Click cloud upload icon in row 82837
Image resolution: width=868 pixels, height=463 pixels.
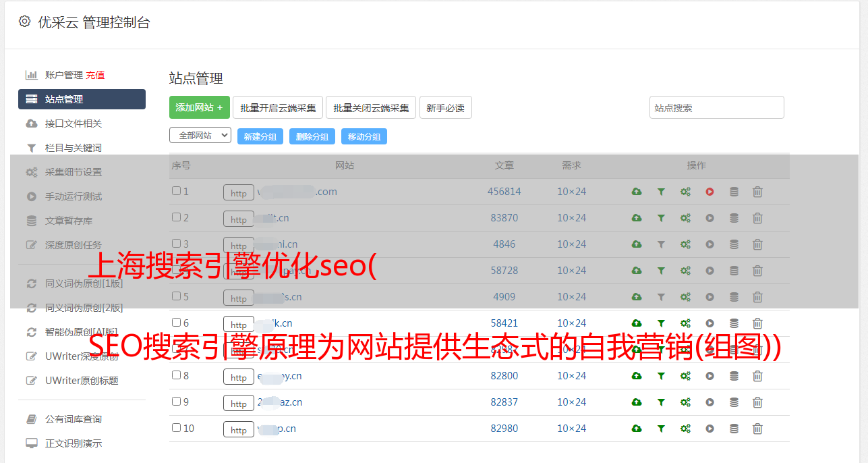637,402
